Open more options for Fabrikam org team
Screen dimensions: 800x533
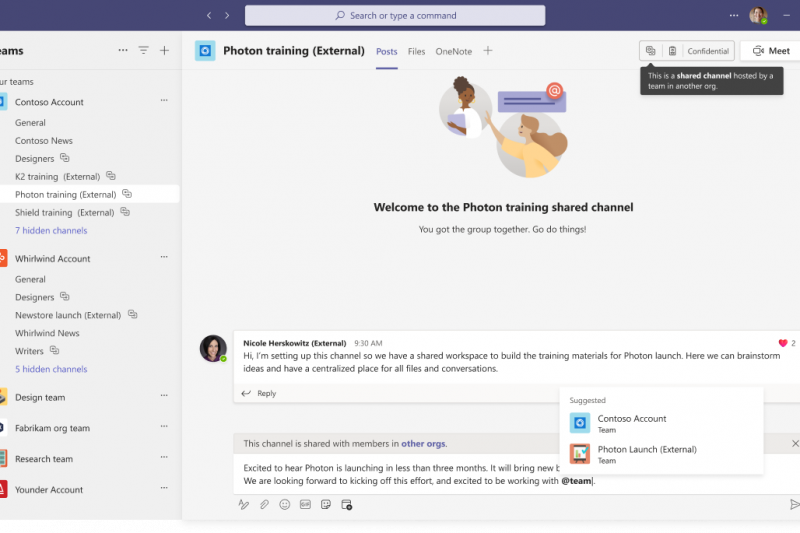click(164, 426)
